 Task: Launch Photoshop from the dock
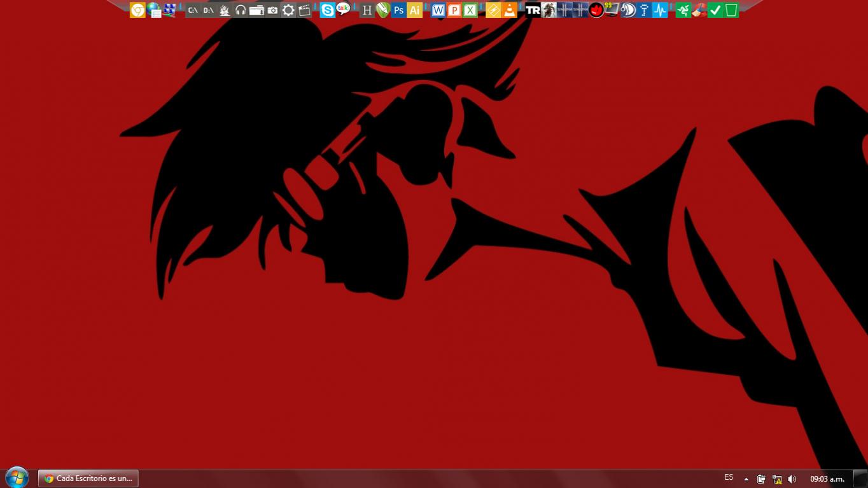point(398,10)
